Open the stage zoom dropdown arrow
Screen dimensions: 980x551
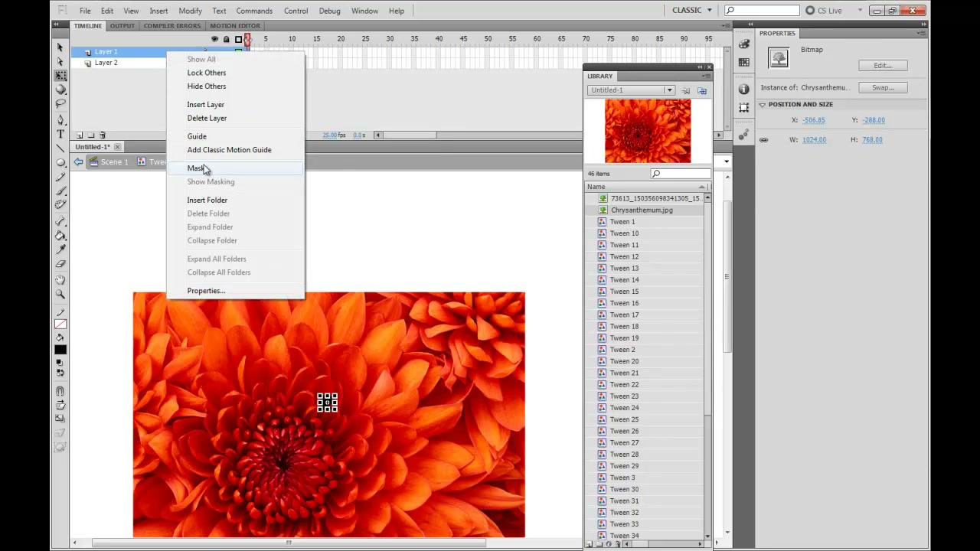[726, 161]
